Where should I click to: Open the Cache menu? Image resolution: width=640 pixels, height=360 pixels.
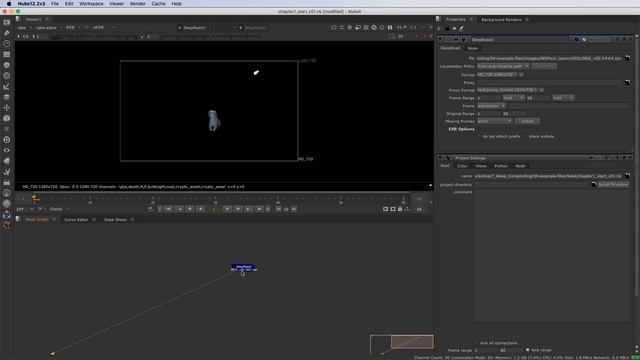pyautogui.click(x=158, y=4)
